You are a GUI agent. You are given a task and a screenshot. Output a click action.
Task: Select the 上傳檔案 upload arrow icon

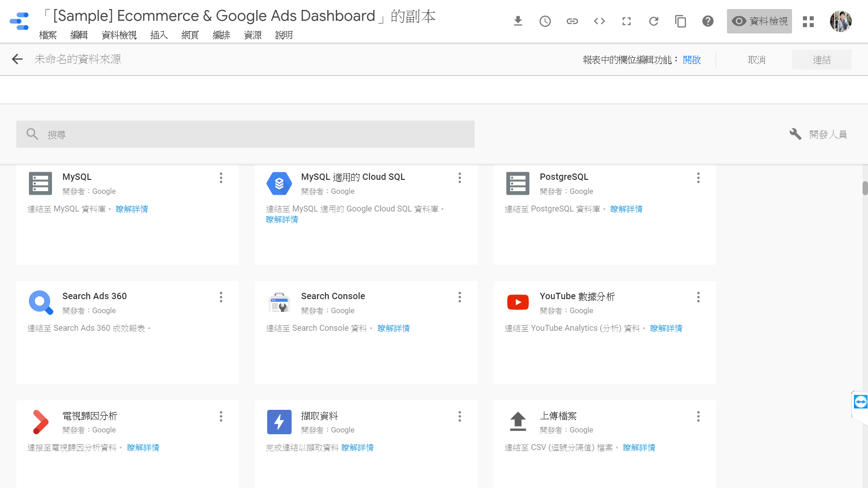pos(518,422)
